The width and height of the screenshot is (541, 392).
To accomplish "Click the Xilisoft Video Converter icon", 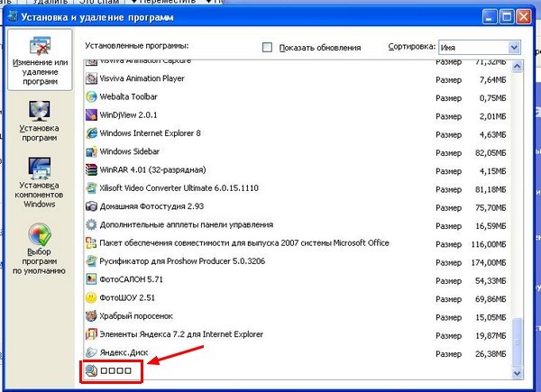I will click(91, 188).
